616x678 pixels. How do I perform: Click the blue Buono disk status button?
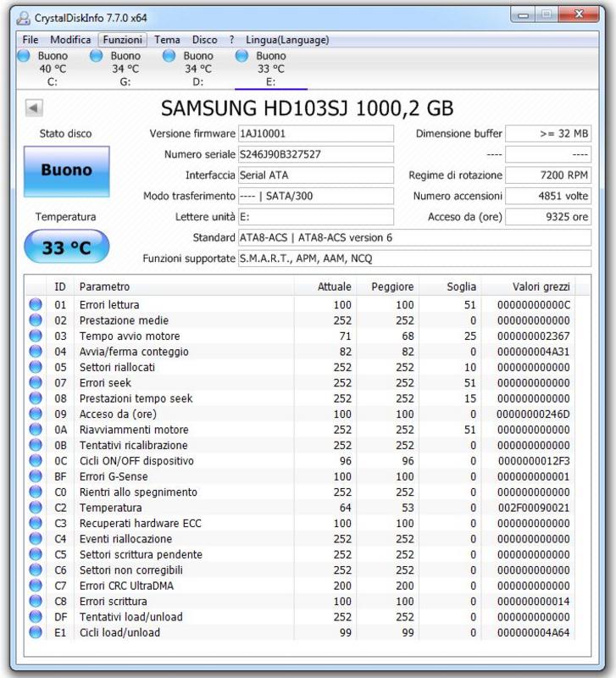(x=67, y=171)
